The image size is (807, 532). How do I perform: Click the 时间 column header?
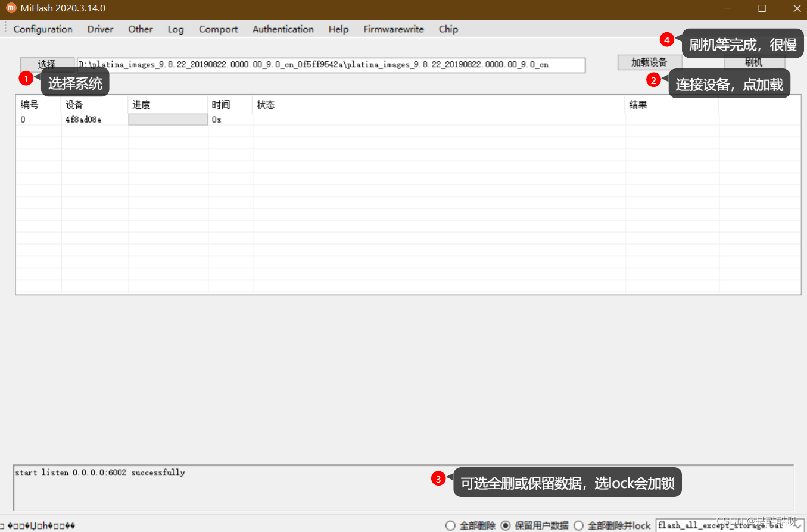230,105
